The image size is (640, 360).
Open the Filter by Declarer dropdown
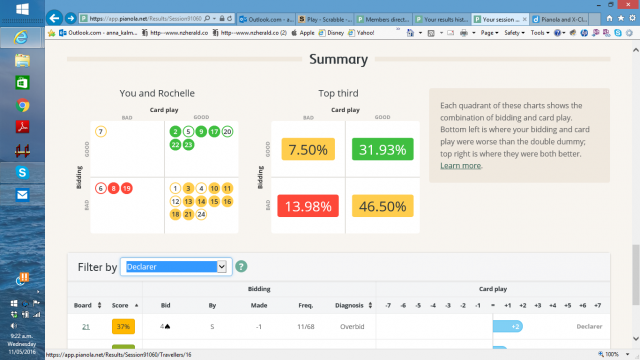(x=176, y=267)
